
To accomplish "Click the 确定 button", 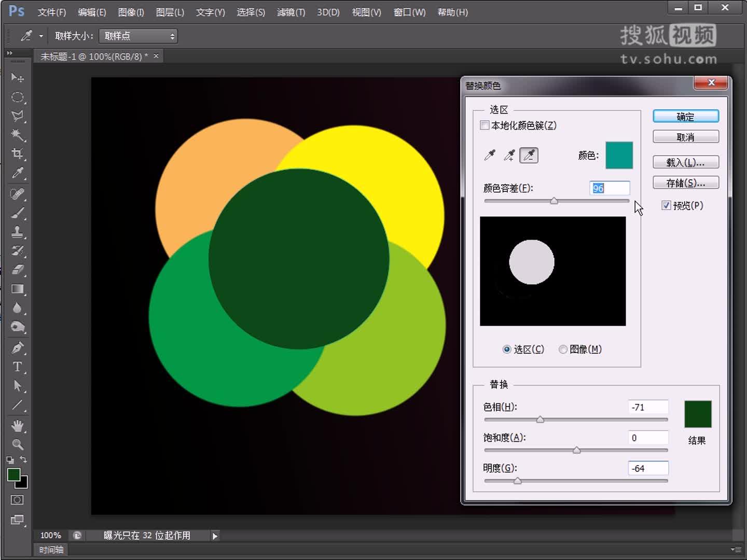I will (x=685, y=116).
